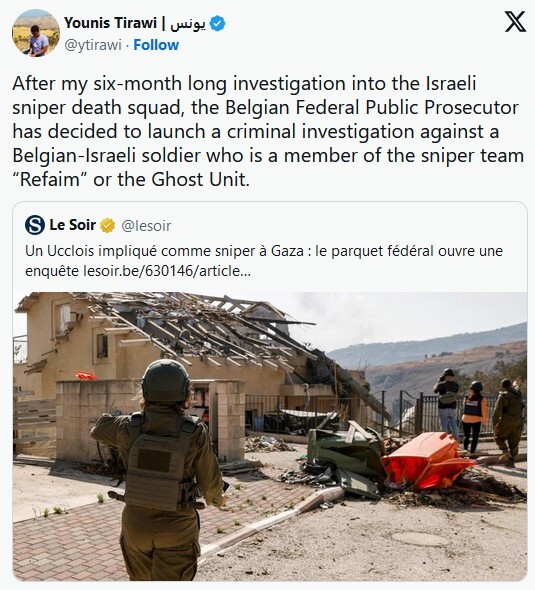This screenshot has width=535, height=590.
Task: Click the gold verified badge beside Le Soir
Action: tap(107, 225)
